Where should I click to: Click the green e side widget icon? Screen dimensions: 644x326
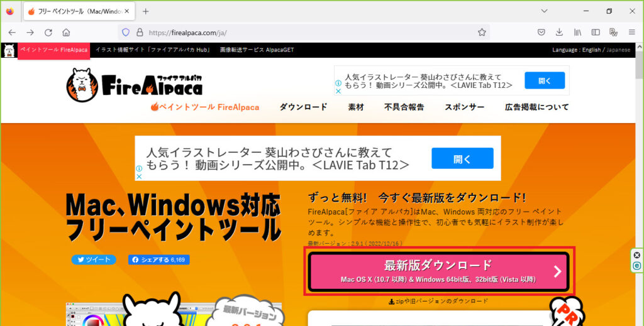[637, 266]
